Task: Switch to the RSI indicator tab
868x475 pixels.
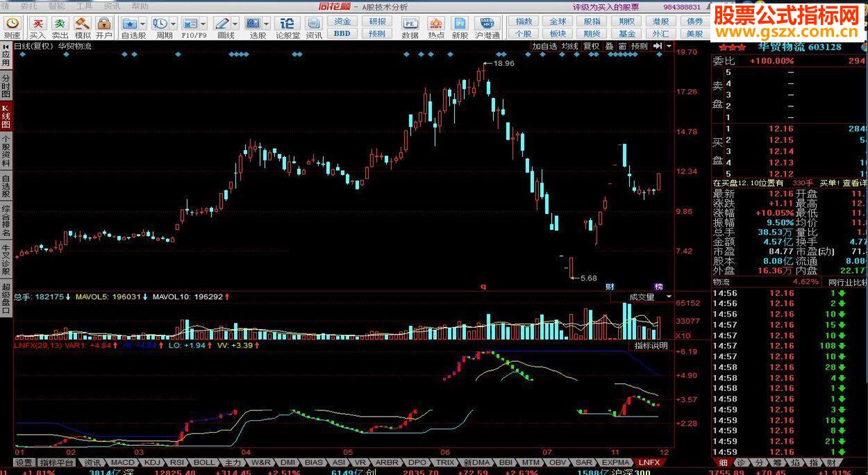Action: (178, 462)
